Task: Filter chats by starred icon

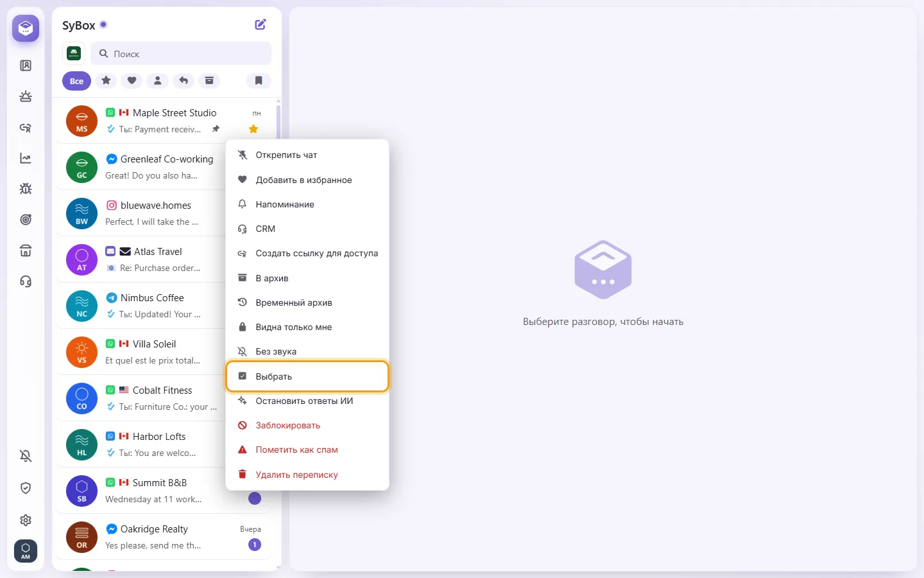Action: pyautogui.click(x=106, y=80)
